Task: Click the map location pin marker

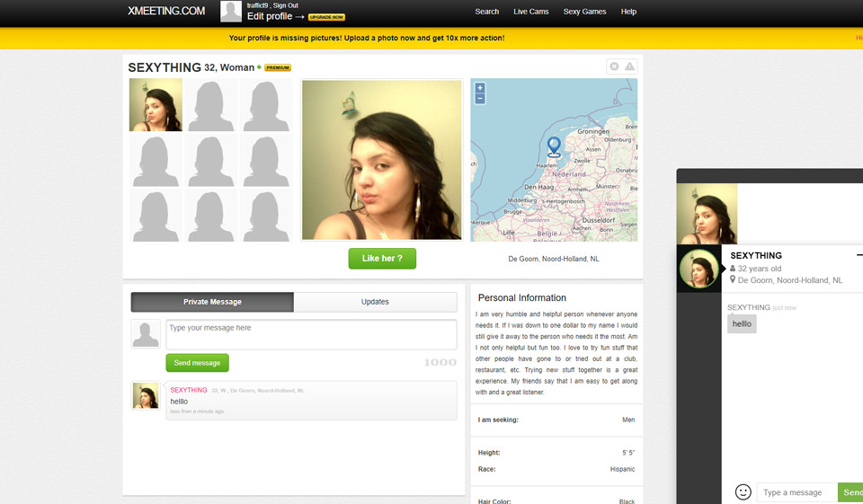Action: point(554,146)
